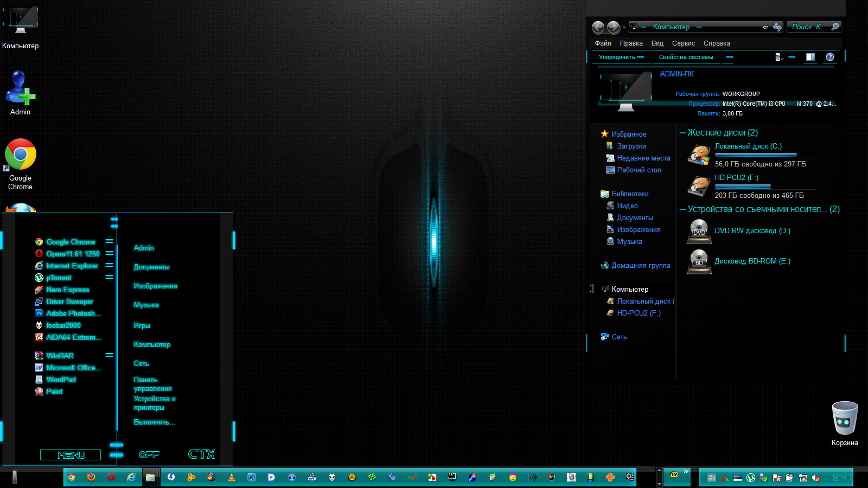Click the refresh icon in the address bar

tap(777, 27)
